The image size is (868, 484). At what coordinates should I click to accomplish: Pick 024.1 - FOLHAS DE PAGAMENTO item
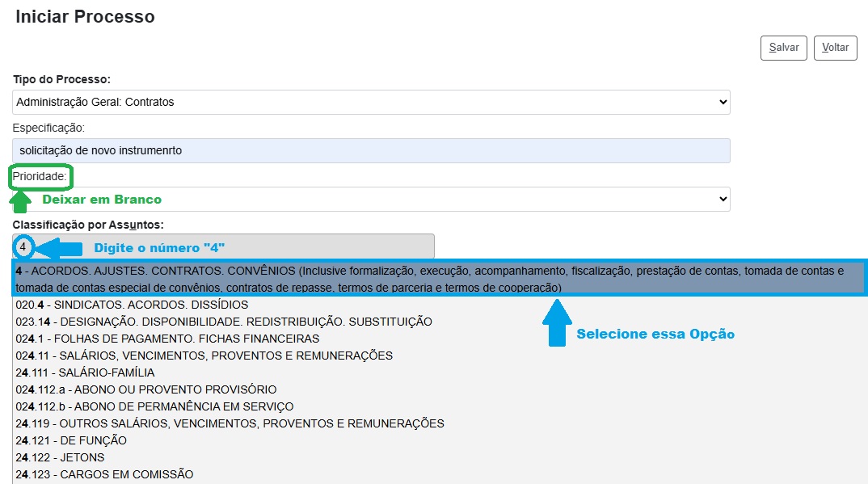pos(167,339)
